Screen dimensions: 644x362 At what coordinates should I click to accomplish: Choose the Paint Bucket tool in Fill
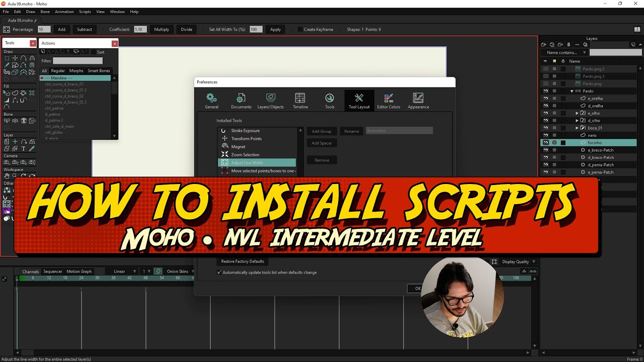[x=23, y=93]
